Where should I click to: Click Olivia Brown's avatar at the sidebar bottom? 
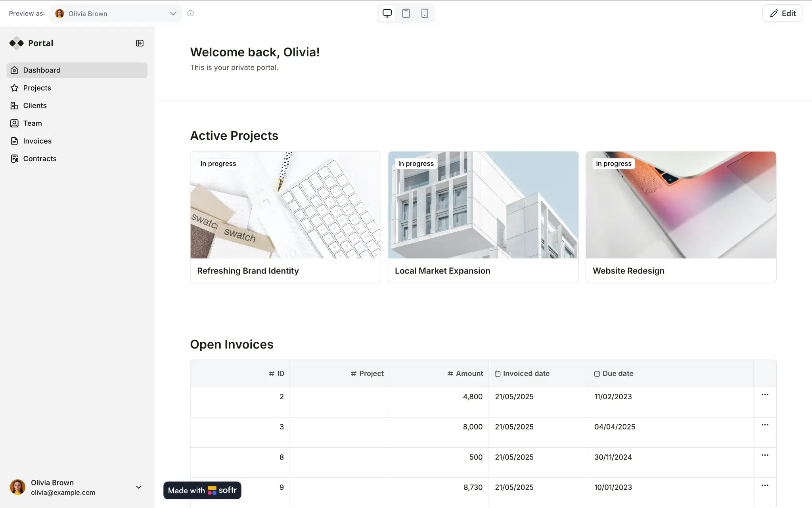(17, 487)
